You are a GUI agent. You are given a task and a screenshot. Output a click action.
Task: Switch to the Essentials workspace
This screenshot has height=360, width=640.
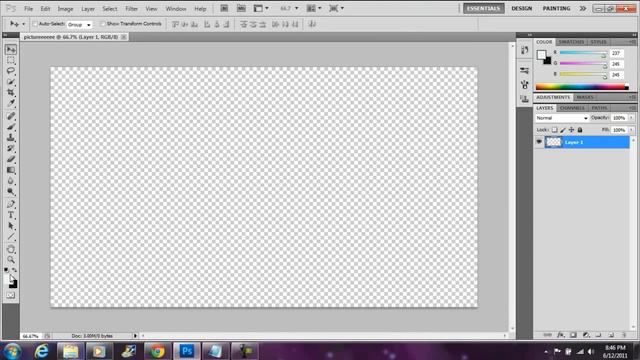483,8
